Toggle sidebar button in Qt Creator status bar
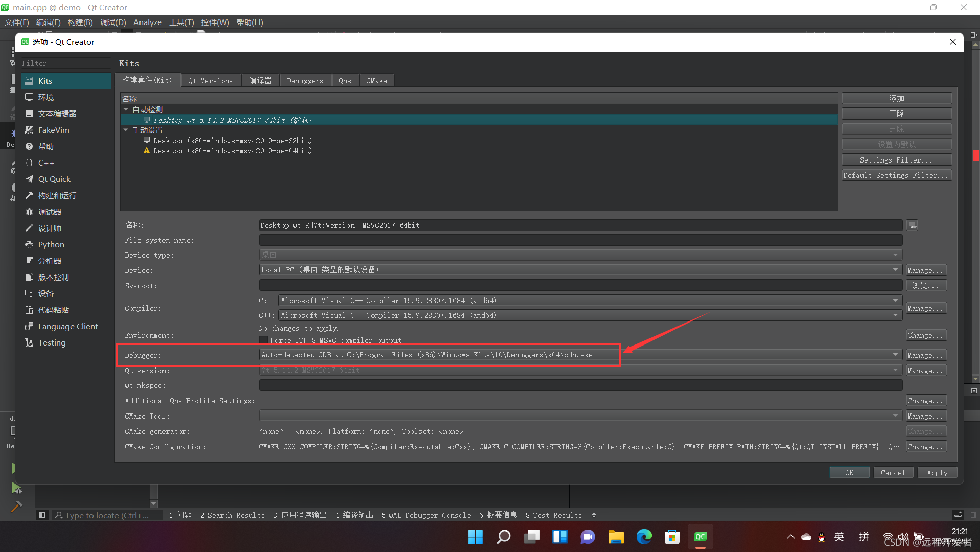 (x=42, y=515)
